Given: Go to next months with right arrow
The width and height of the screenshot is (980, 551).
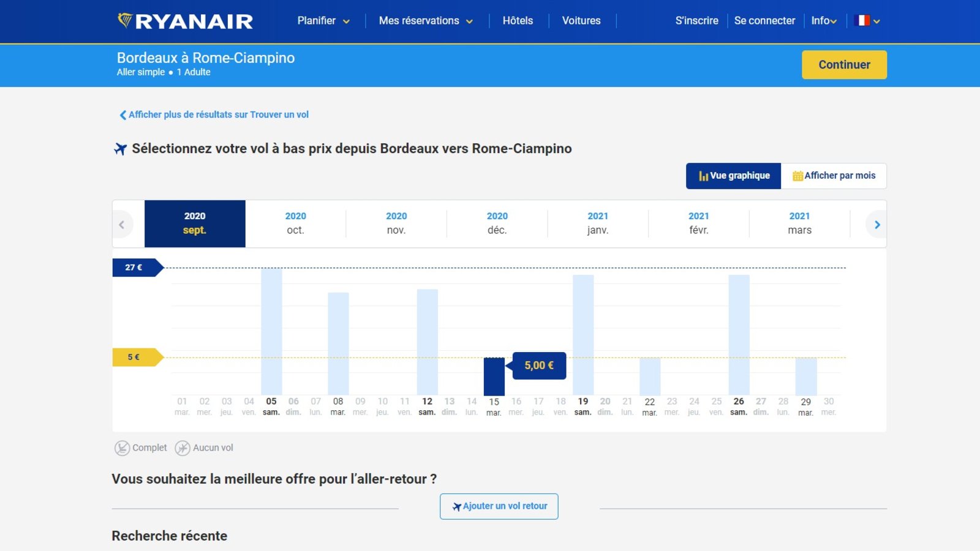Looking at the screenshot, I should click(x=876, y=225).
